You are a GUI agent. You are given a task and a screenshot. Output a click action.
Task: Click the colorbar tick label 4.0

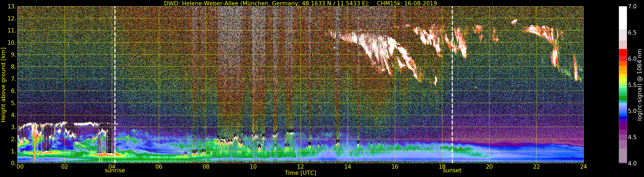(632, 163)
